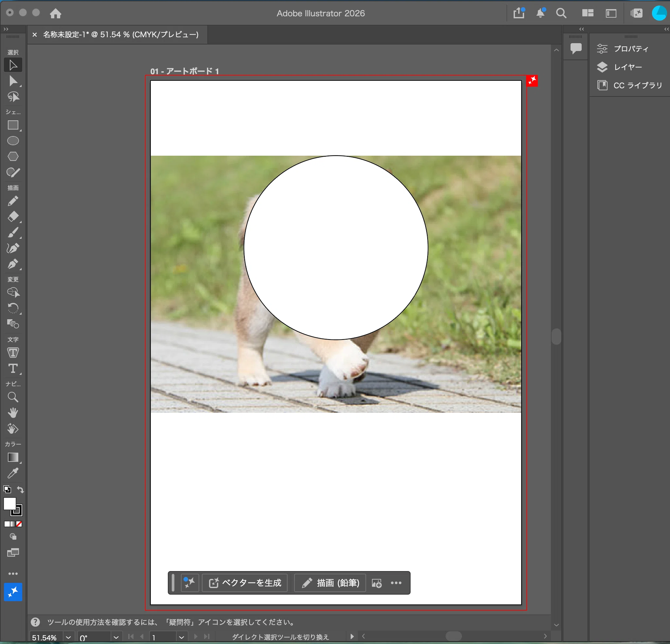
Task: Select the Paintbrush tool
Action: 13,233
